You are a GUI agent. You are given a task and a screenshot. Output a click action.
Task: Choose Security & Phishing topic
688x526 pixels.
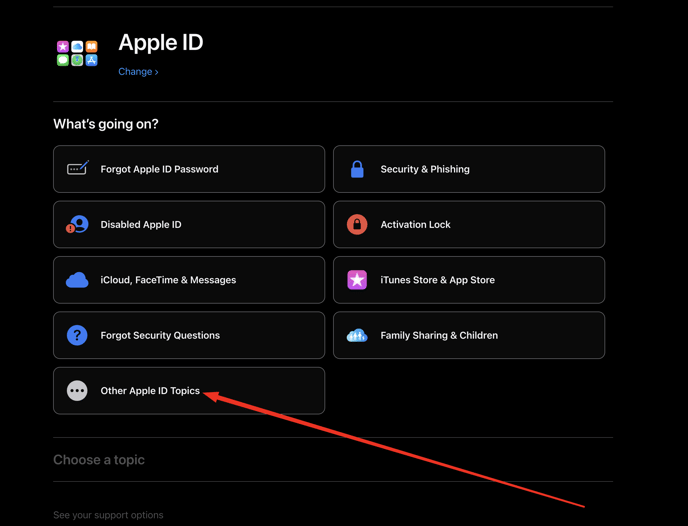coord(469,169)
